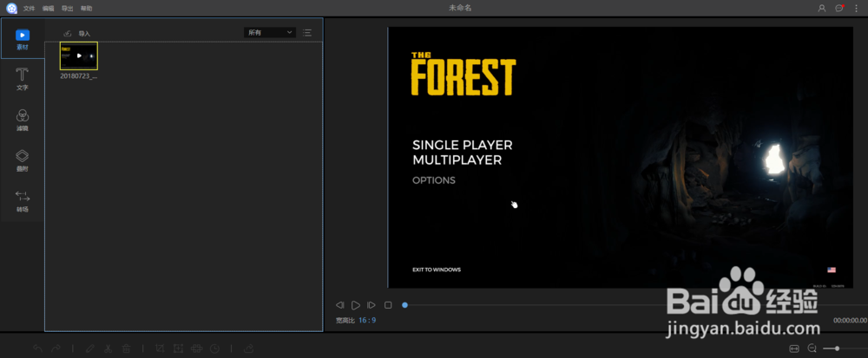Open the feedback message icon

[x=839, y=9]
